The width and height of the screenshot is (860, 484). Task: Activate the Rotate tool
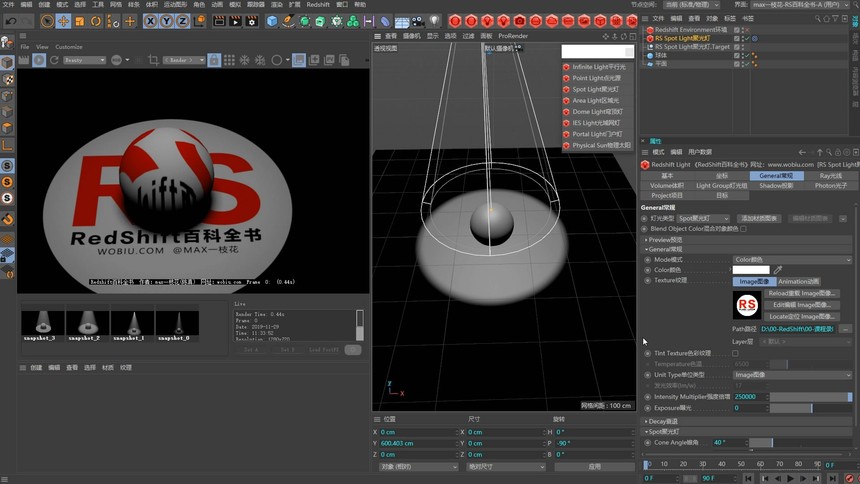[96, 21]
